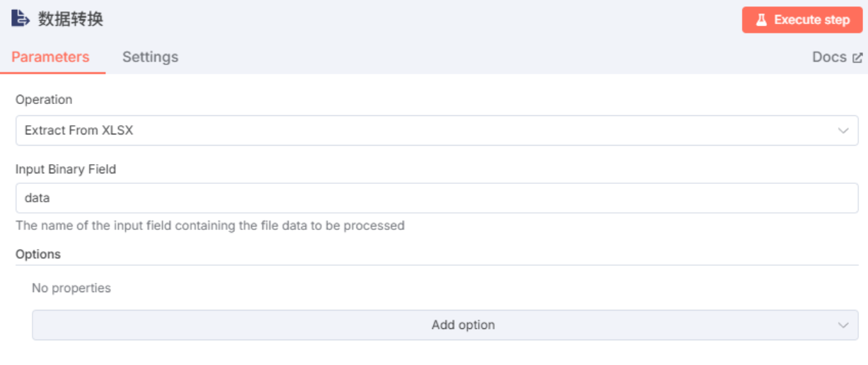This screenshot has width=868, height=365.
Task: Click the No properties placeholder text
Action: click(71, 289)
